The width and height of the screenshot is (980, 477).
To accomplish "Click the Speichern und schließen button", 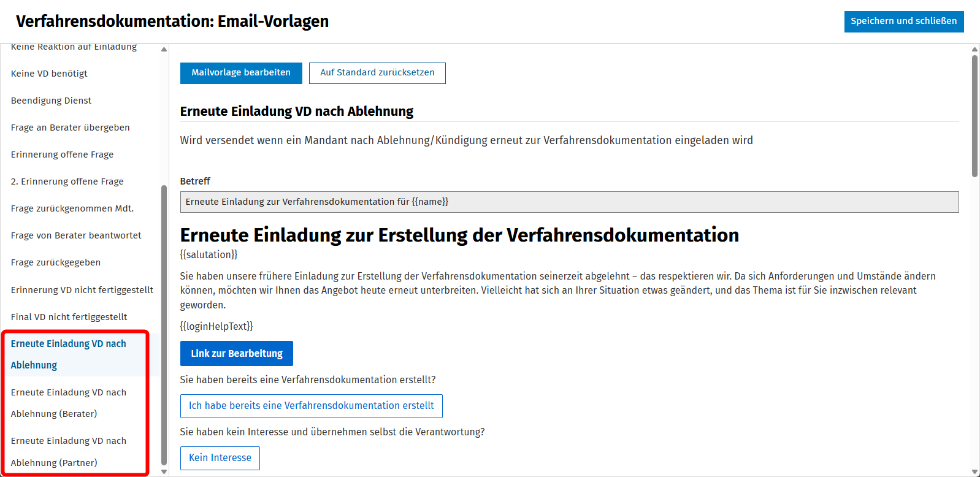I will [x=904, y=21].
